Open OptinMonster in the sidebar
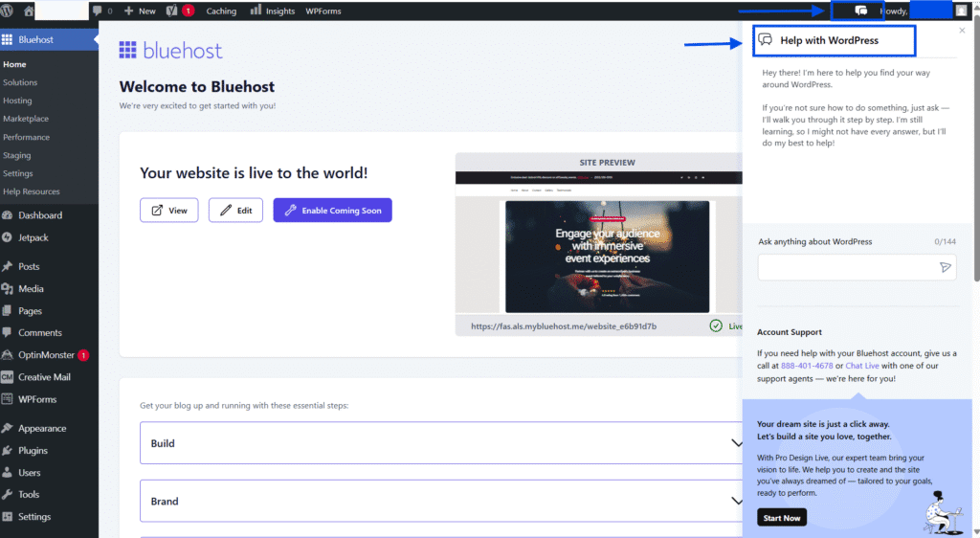The height and width of the screenshot is (538, 980). (x=50, y=355)
